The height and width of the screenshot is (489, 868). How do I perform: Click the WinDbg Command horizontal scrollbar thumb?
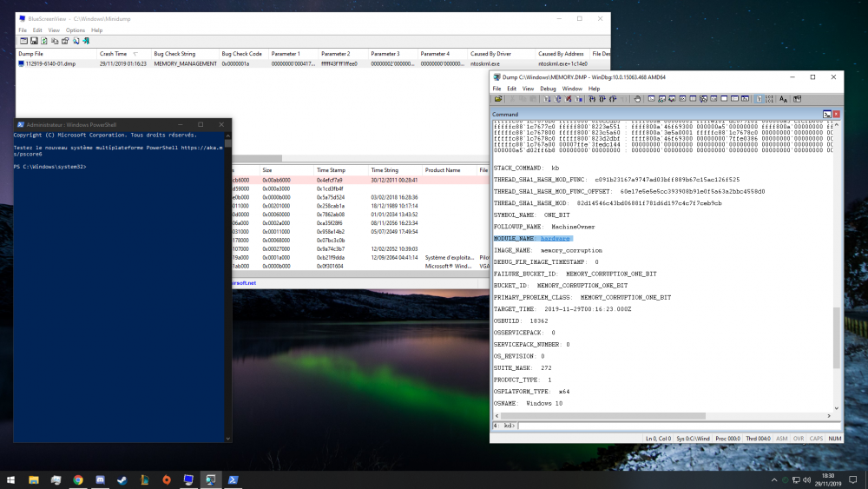tap(603, 416)
